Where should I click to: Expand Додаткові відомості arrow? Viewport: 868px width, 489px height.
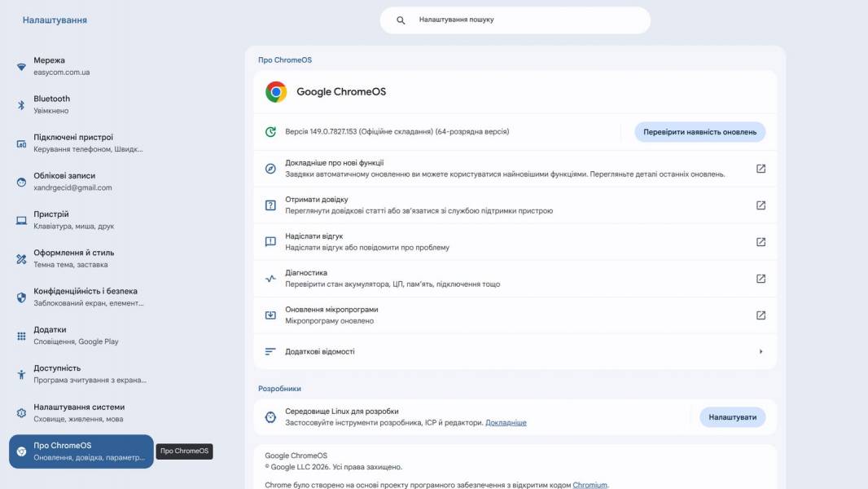pyautogui.click(x=761, y=351)
